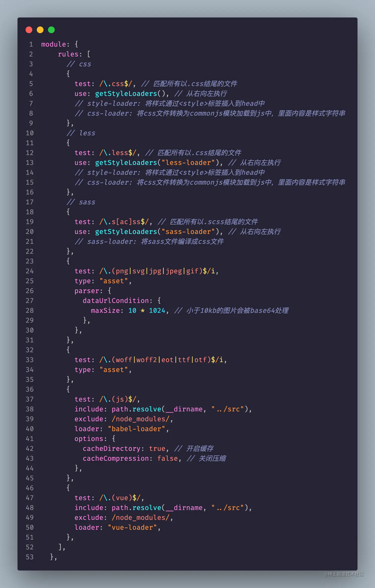Image resolution: width=375 pixels, height=588 pixels.
Task: Click the yellow minimize dot
Action: (x=40, y=30)
